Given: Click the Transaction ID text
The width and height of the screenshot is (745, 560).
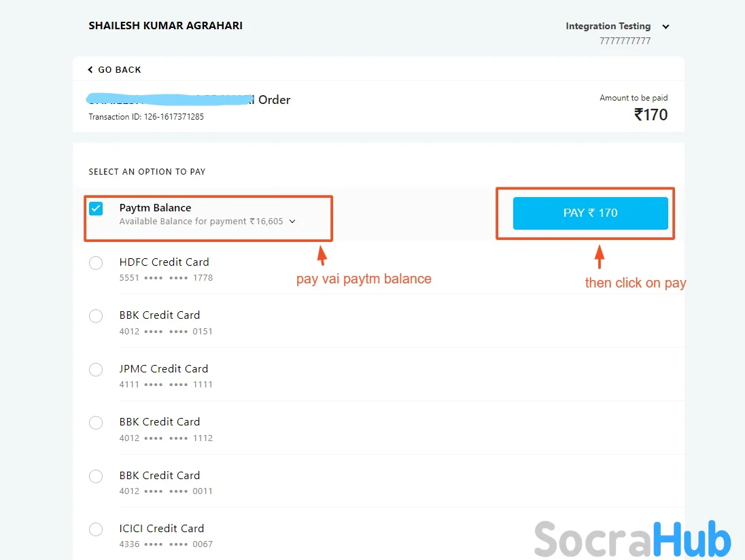Looking at the screenshot, I should [146, 117].
